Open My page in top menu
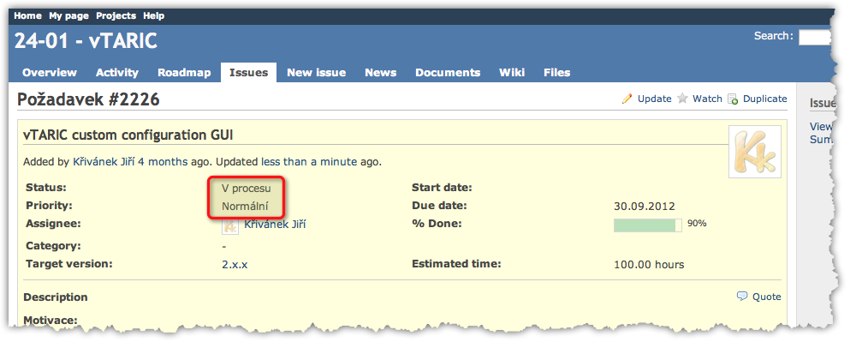 point(68,15)
